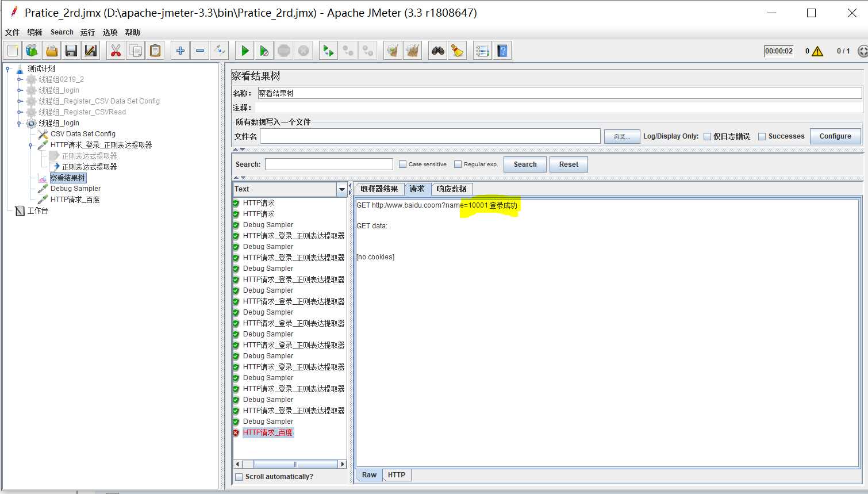Click the Toggle enable/disable toolbar icon
The width and height of the screenshot is (868, 494).
(x=220, y=51)
